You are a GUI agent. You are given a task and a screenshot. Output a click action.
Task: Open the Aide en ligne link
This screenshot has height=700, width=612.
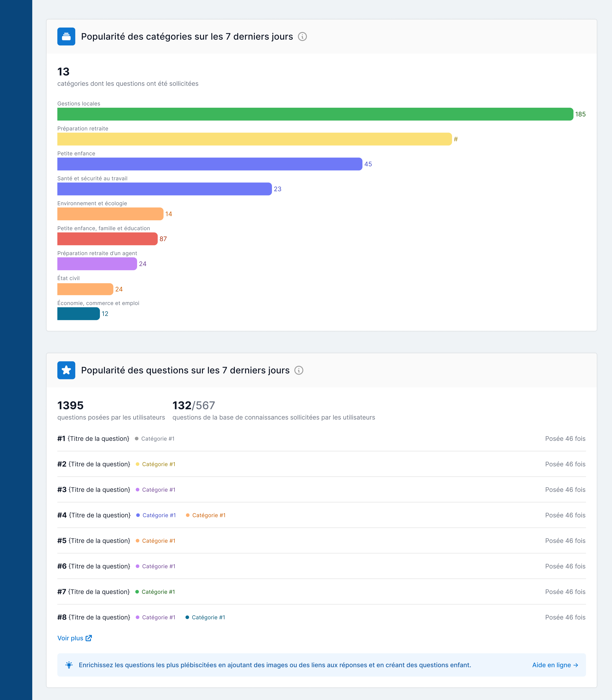pyautogui.click(x=555, y=665)
